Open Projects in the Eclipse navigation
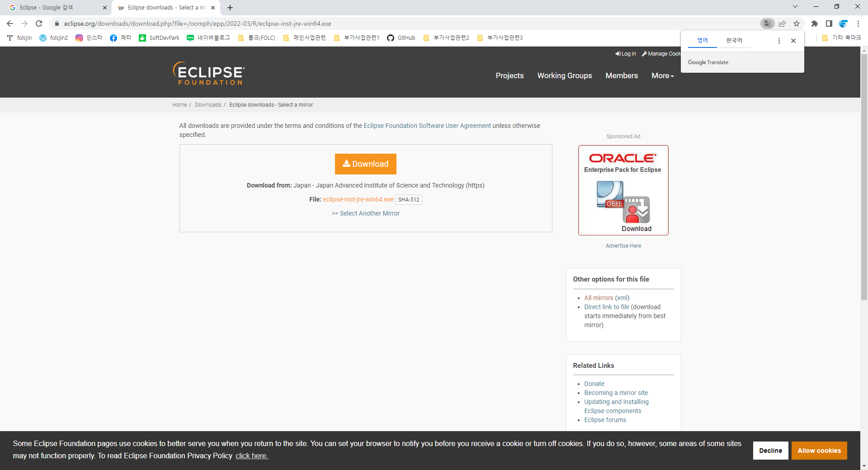Image resolution: width=868 pixels, height=470 pixels. (x=509, y=76)
